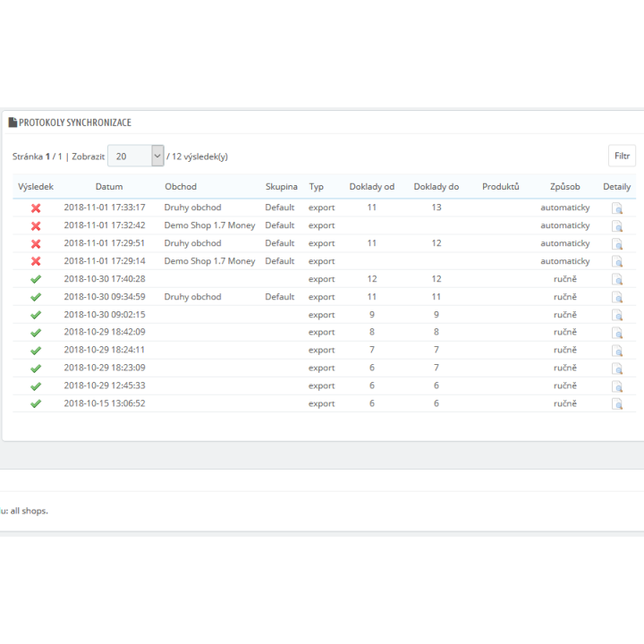Open details for the 2018-10-30 09:02:15 log

tap(617, 316)
